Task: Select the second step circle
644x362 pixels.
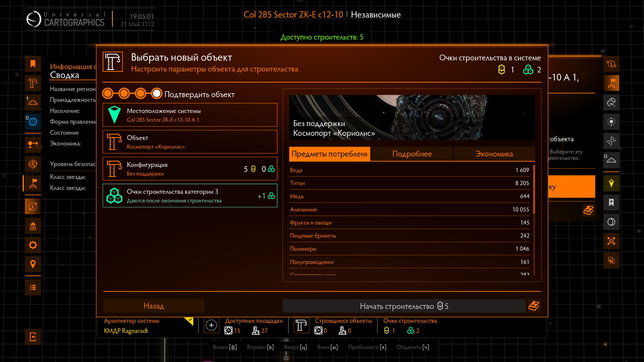Action: tap(124, 94)
